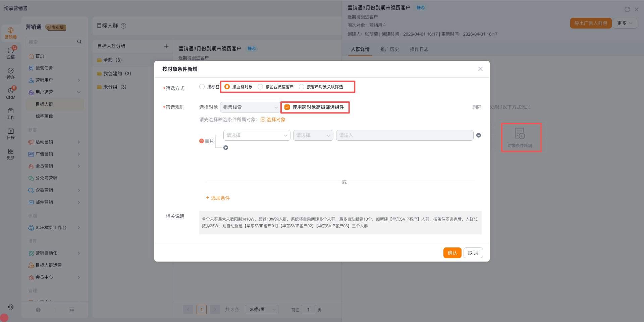The image size is (644, 322).
Task: Click the 删除 rule link
Action: (477, 107)
